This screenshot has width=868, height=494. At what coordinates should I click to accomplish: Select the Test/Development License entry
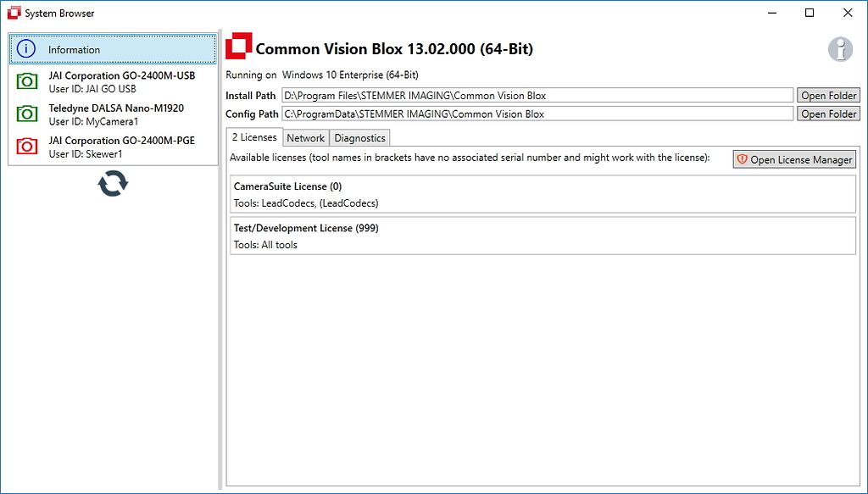click(x=542, y=236)
